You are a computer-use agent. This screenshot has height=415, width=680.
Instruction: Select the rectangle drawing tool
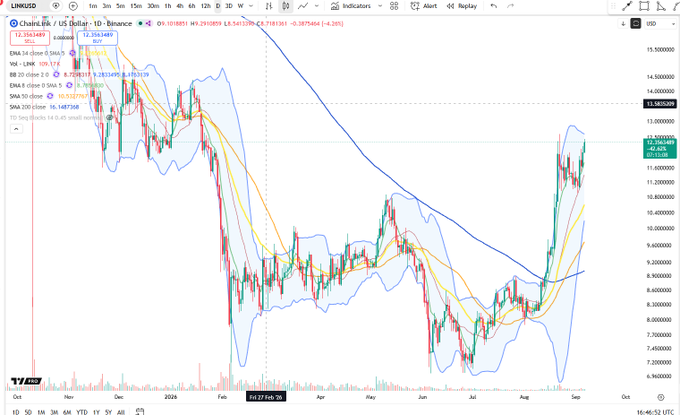(x=644, y=6)
